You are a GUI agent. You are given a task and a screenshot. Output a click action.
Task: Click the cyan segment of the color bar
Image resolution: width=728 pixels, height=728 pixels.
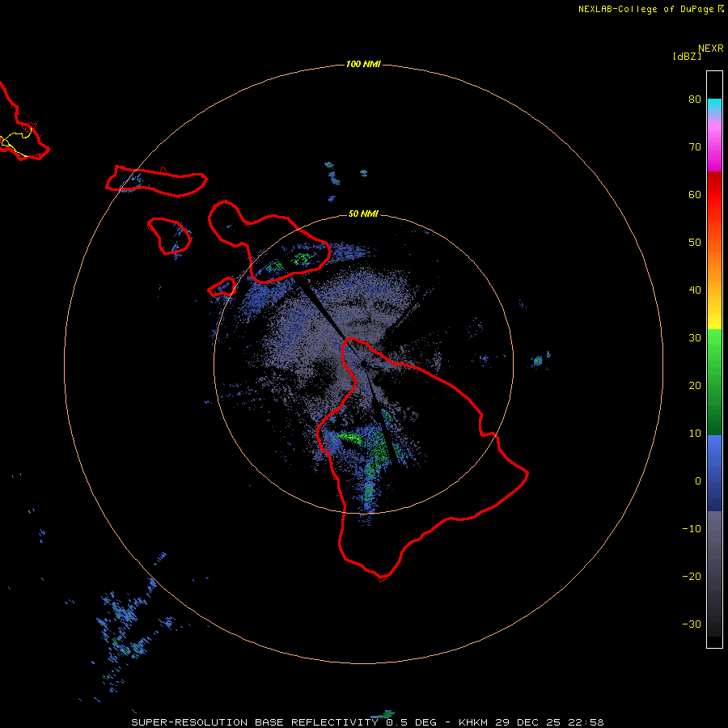coord(714,106)
